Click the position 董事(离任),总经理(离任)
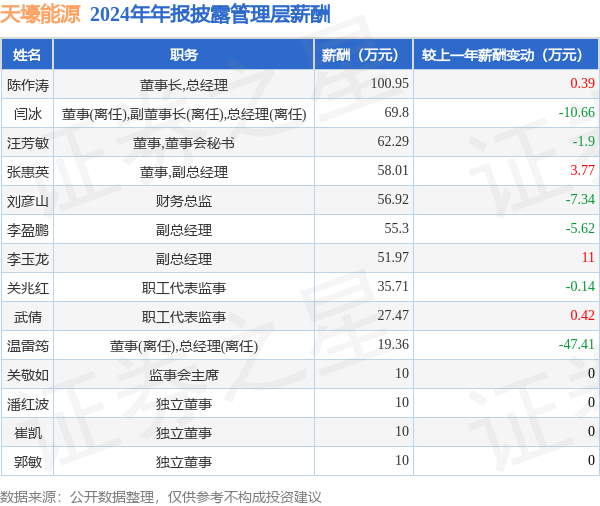 (x=184, y=346)
